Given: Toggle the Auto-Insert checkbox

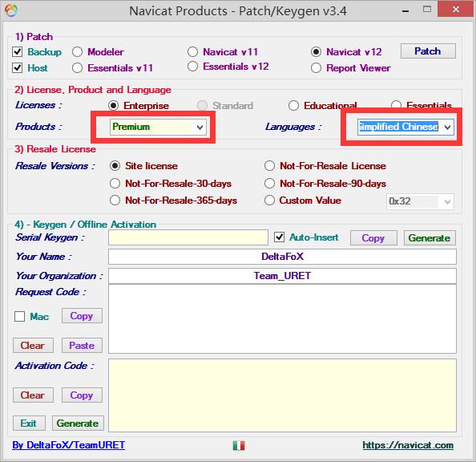Looking at the screenshot, I should 280,237.
